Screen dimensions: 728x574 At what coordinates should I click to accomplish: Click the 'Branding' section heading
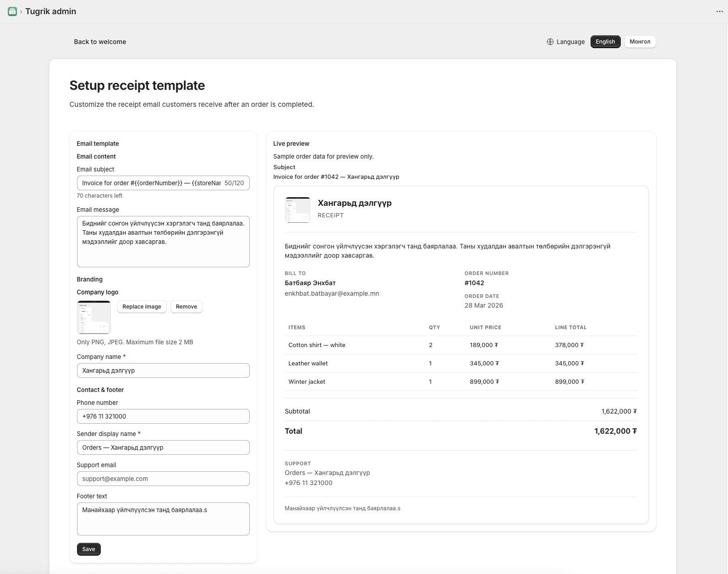(x=89, y=279)
